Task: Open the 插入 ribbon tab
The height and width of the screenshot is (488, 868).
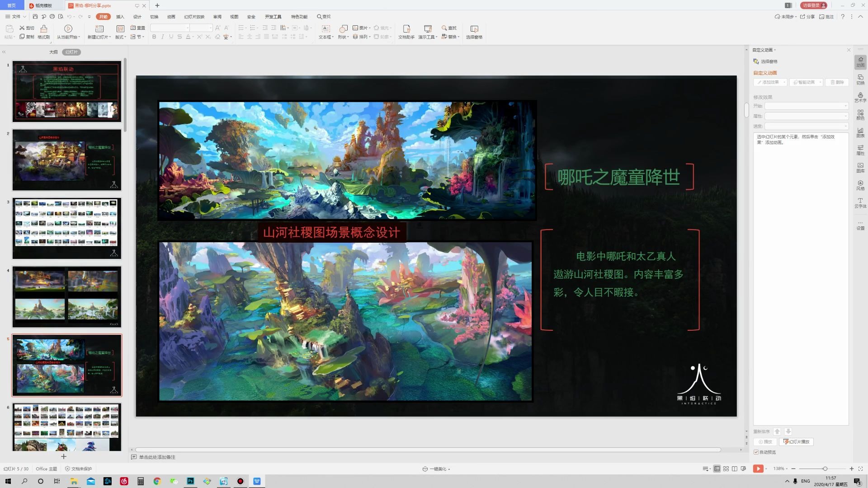Action: pyautogui.click(x=120, y=17)
